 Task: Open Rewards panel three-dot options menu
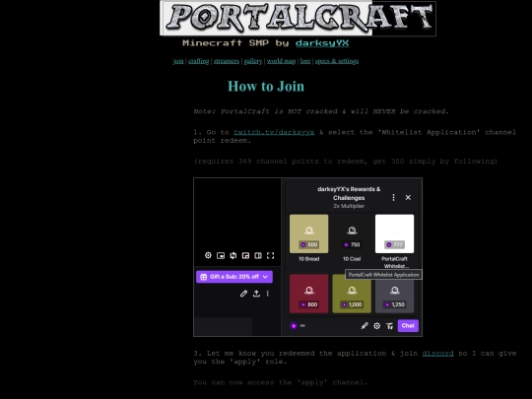[x=393, y=197]
